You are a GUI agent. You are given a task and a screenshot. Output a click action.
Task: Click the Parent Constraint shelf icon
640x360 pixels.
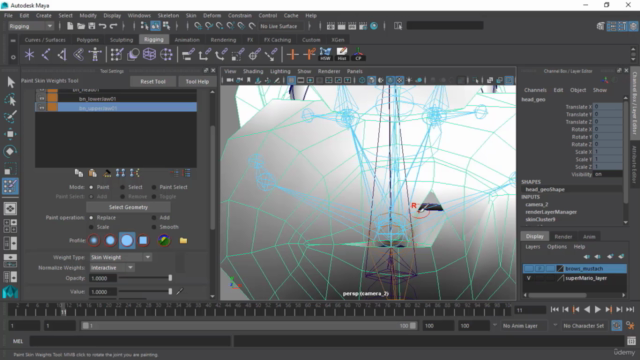pyautogui.click(x=188, y=54)
